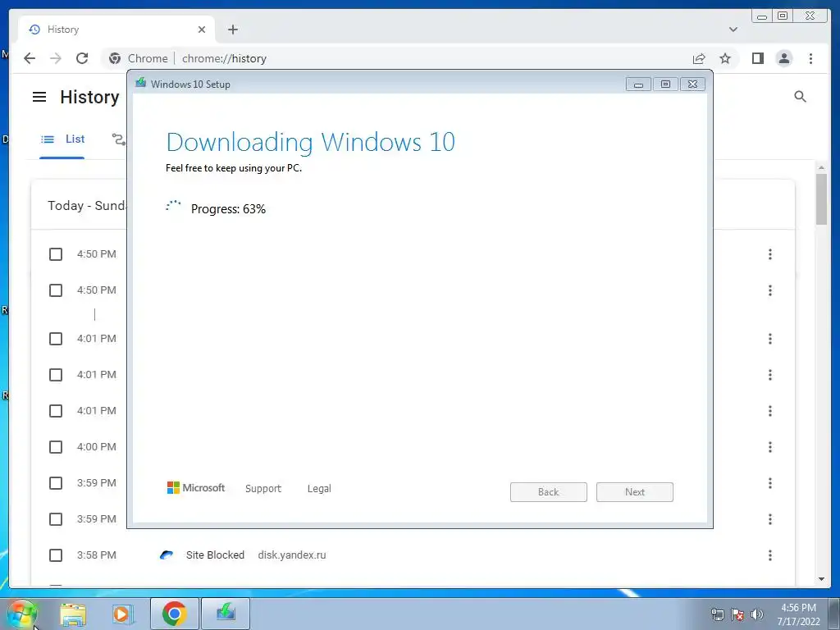Viewport: 840px width, 630px height.
Task: Tick the checkbox for the third 4:01 PM entry
Action: [x=56, y=411]
